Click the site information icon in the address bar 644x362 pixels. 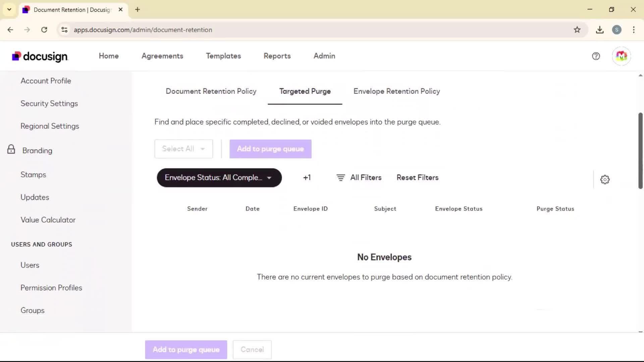click(x=64, y=30)
